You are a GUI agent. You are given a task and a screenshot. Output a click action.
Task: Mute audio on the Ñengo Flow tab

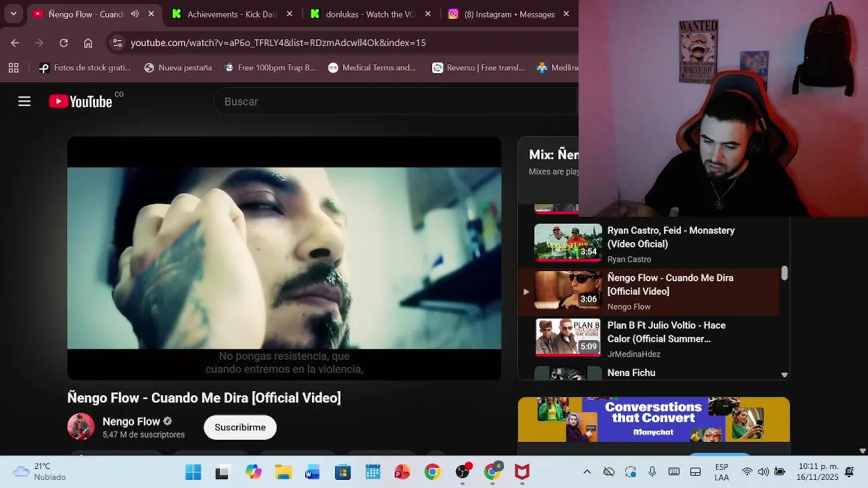tap(135, 14)
